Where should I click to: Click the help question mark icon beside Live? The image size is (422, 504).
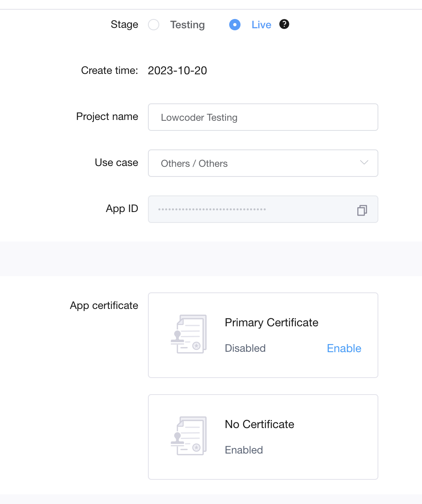(285, 24)
